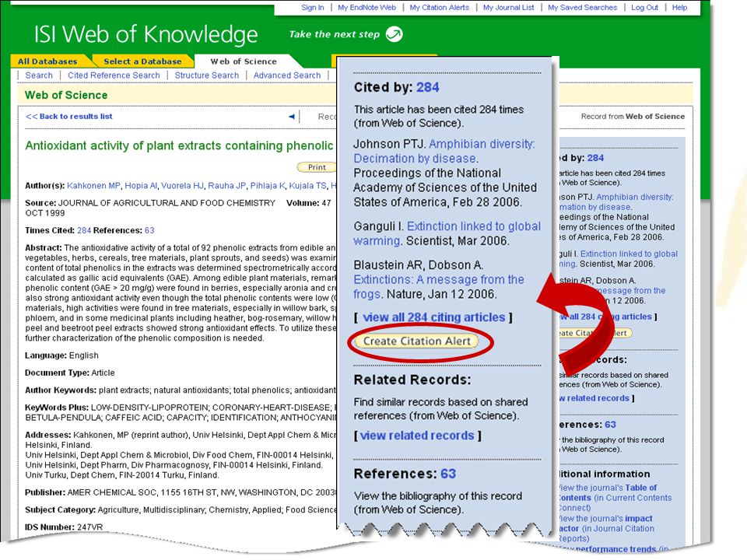Image resolution: width=747 pixels, height=560 pixels.
Task: Open My EndNote Web
Action: pyautogui.click(x=366, y=8)
